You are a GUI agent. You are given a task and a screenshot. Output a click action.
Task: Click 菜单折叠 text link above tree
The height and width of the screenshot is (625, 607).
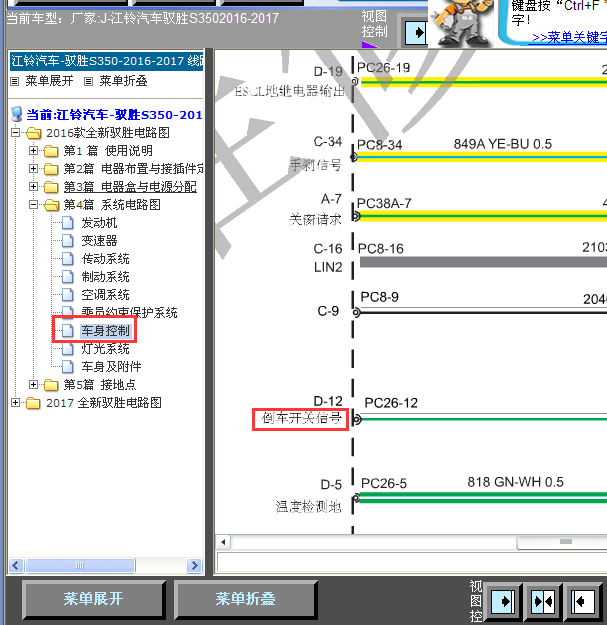pos(123,81)
